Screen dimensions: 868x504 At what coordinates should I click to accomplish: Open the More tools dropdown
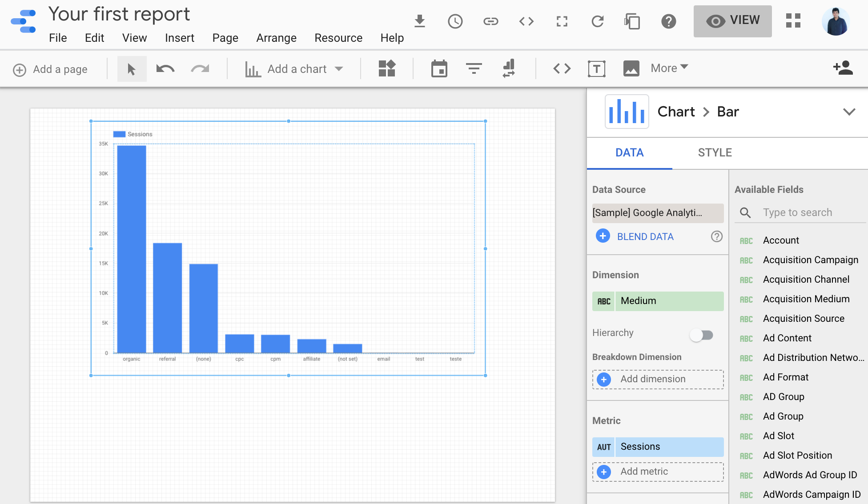pyautogui.click(x=668, y=68)
